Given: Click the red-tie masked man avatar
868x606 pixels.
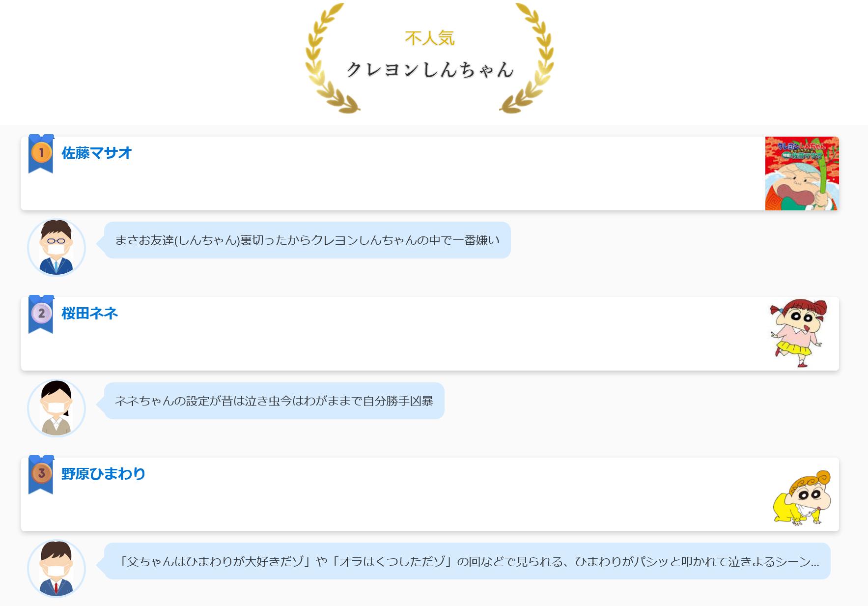Looking at the screenshot, I should tap(56, 569).
